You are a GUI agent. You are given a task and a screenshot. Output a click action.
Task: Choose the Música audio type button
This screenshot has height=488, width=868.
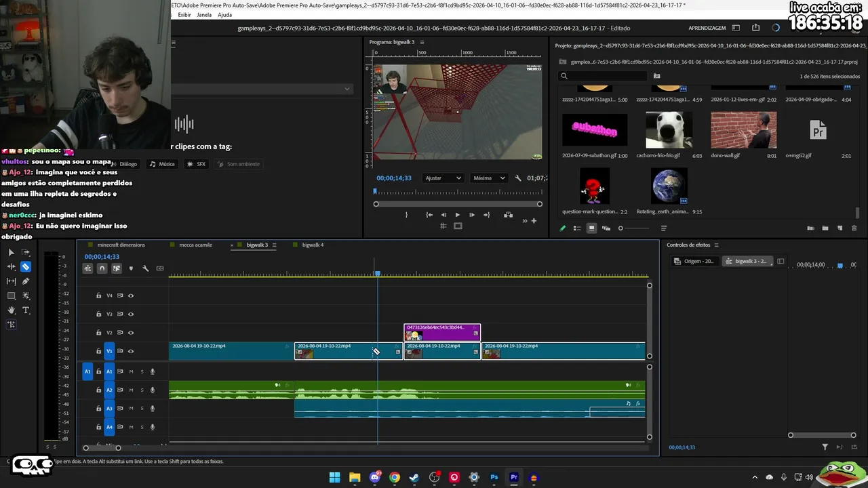coord(162,164)
